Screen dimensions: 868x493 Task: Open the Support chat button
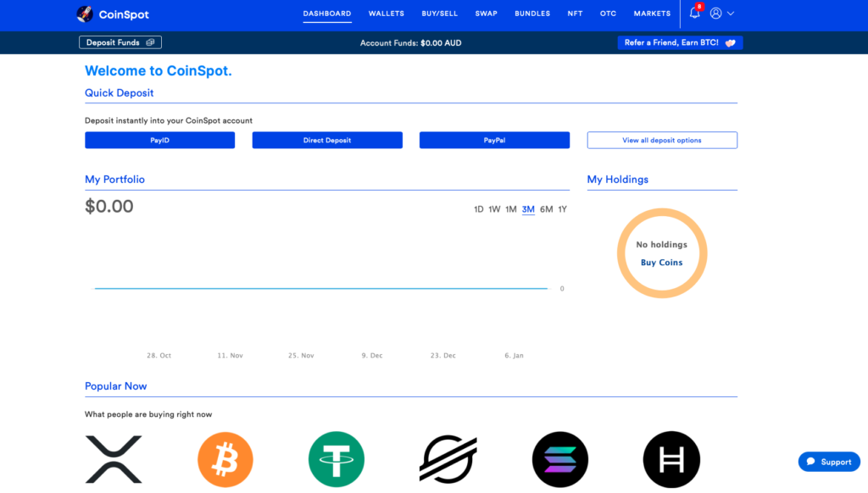tap(829, 462)
